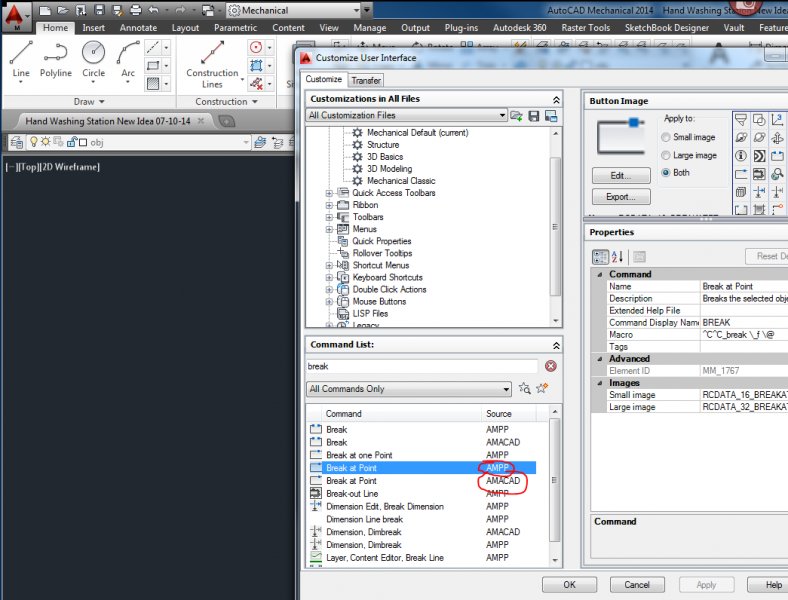Viewport: 788px width, 600px height.
Task: Click the Construction Lines tool
Action: (212, 63)
